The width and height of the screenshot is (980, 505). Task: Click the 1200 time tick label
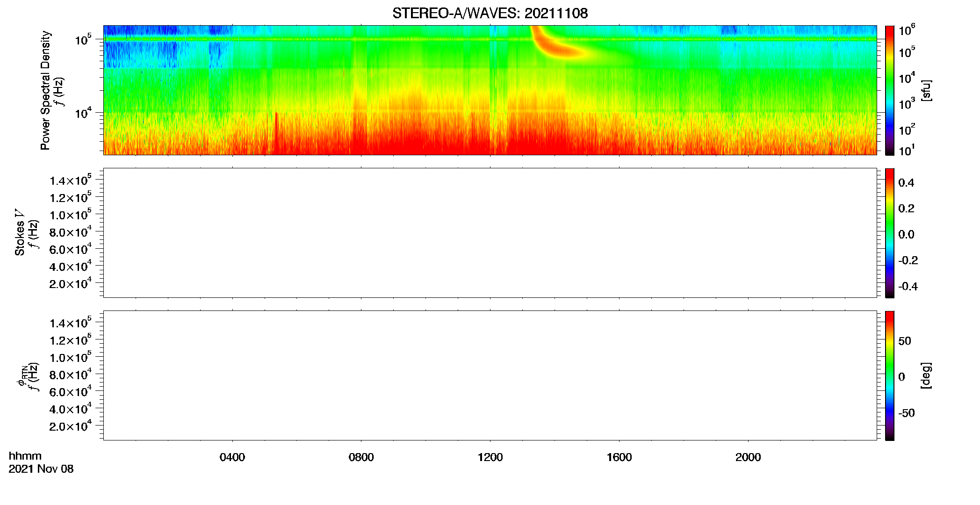pyautogui.click(x=490, y=457)
